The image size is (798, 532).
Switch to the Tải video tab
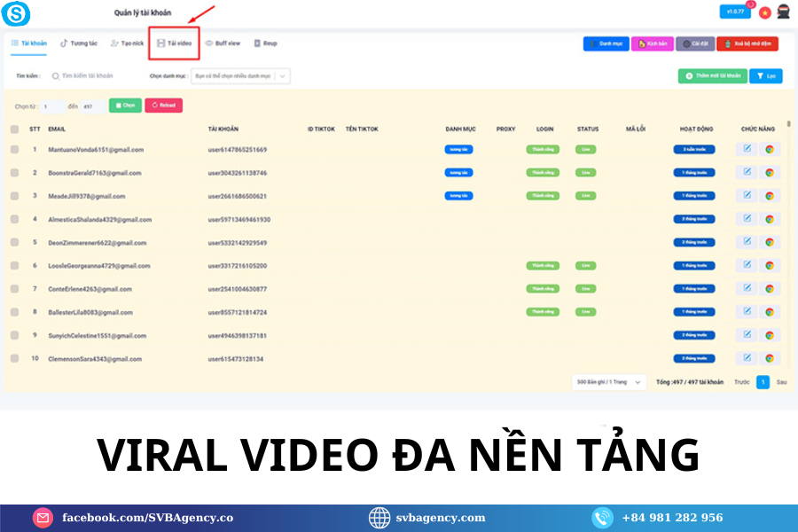[174, 42]
